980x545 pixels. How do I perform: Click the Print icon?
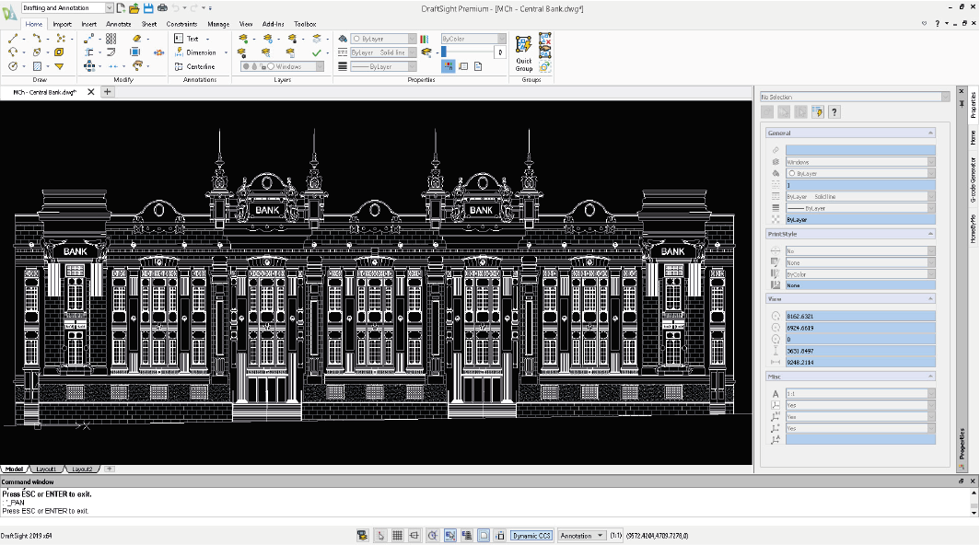point(162,8)
